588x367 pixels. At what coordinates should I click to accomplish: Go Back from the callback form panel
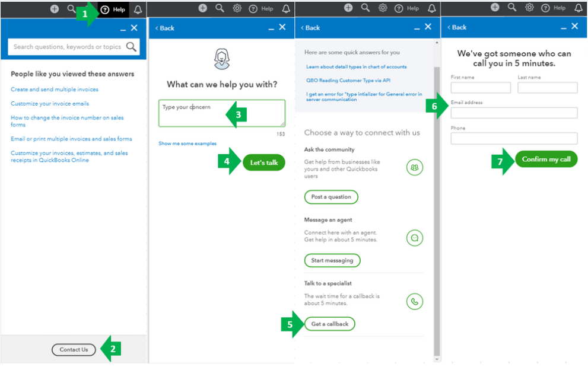(x=457, y=27)
